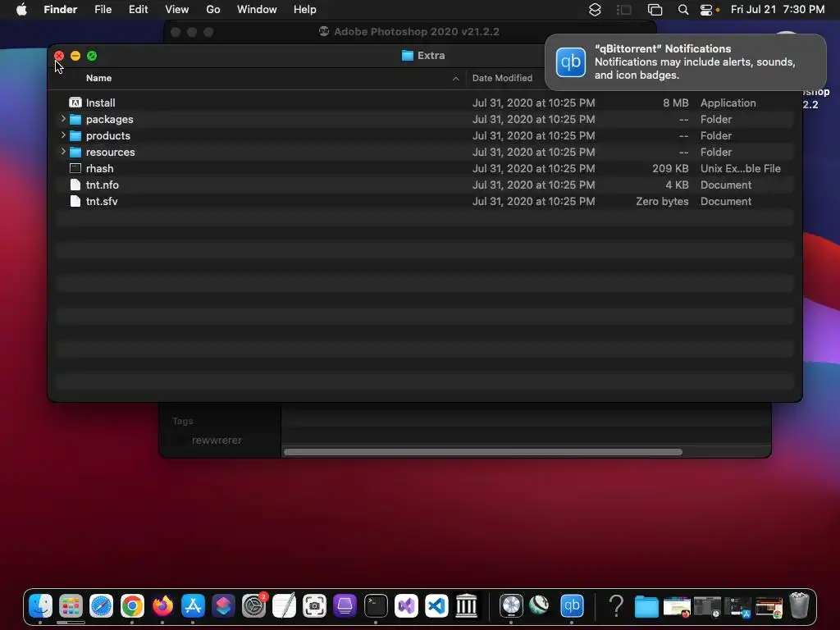The width and height of the screenshot is (840, 630).
Task: Toggle the sort direction arrow in the Name column
Action: pyautogui.click(x=456, y=78)
